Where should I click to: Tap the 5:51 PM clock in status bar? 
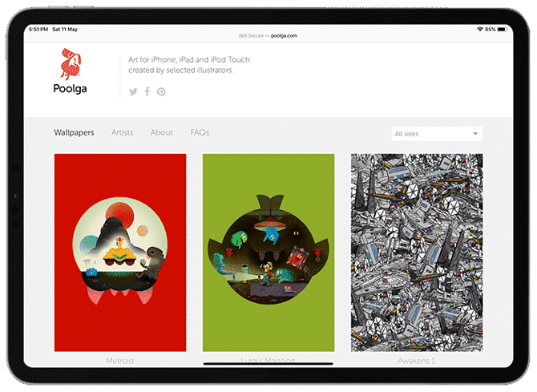[38, 30]
